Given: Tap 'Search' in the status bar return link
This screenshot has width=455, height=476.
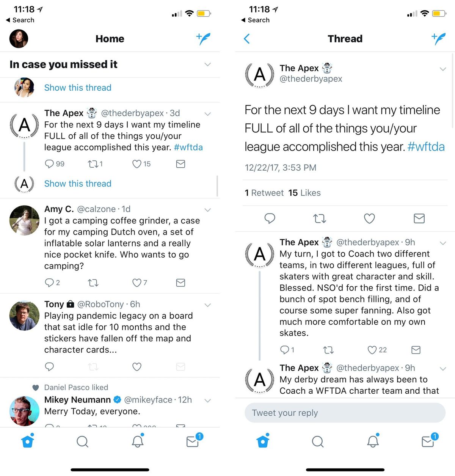Looking at the screenshot, I should pos(20,20).
